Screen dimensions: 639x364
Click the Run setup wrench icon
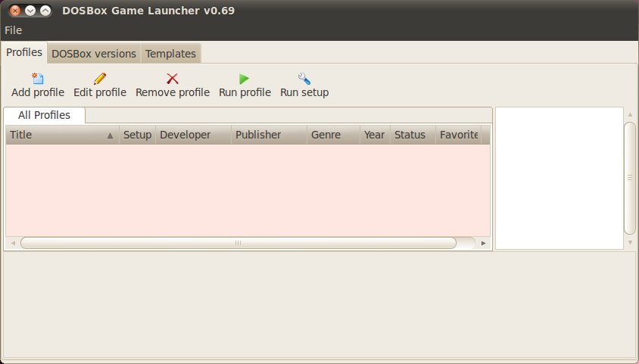tap(304, 79)
